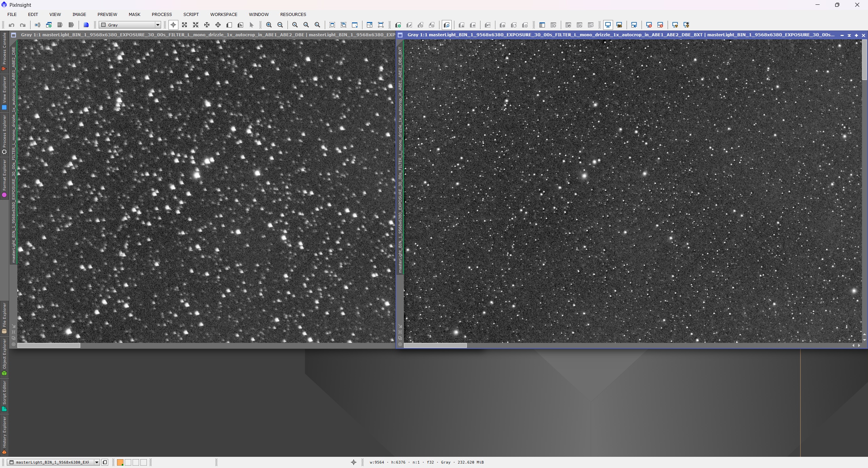Click the Undo arrow icon
Image resolution: width=868 pixels, height=468 pixels.
click(12, 25)
